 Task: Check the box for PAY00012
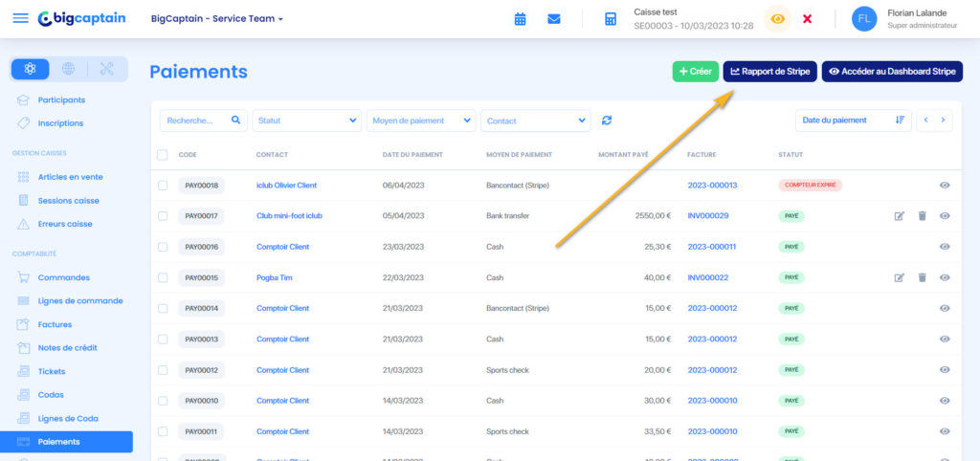[x=163, y=370]
